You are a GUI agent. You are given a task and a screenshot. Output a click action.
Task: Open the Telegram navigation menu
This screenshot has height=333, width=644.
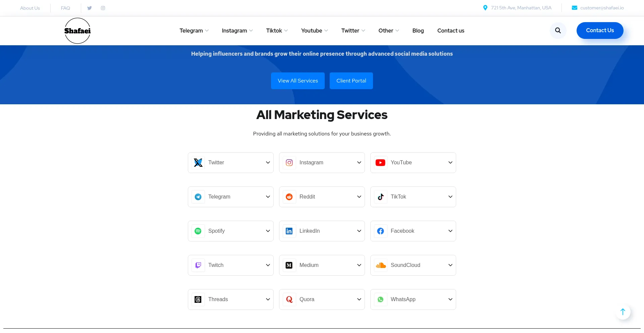click(194, 31)
